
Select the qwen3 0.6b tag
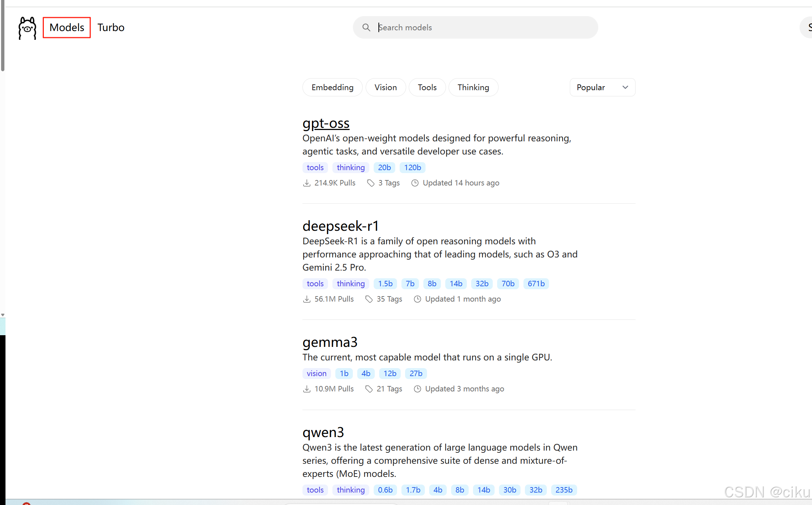click(x=385, y=490)
